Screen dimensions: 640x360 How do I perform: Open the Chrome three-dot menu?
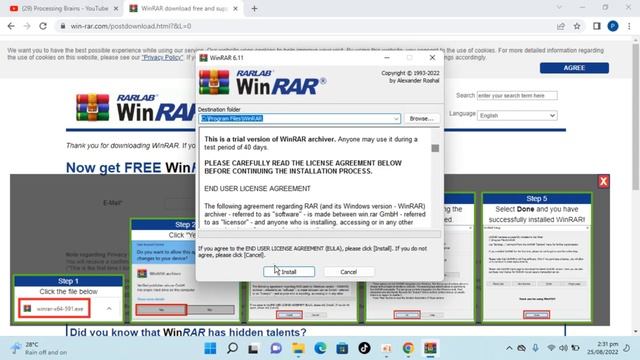(629, 26)
